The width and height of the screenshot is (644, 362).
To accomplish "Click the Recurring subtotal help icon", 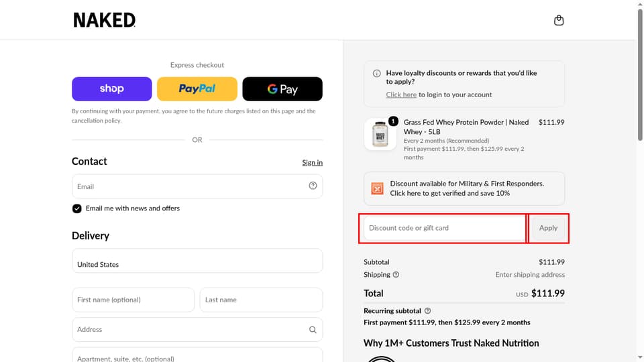I will 427,310.
